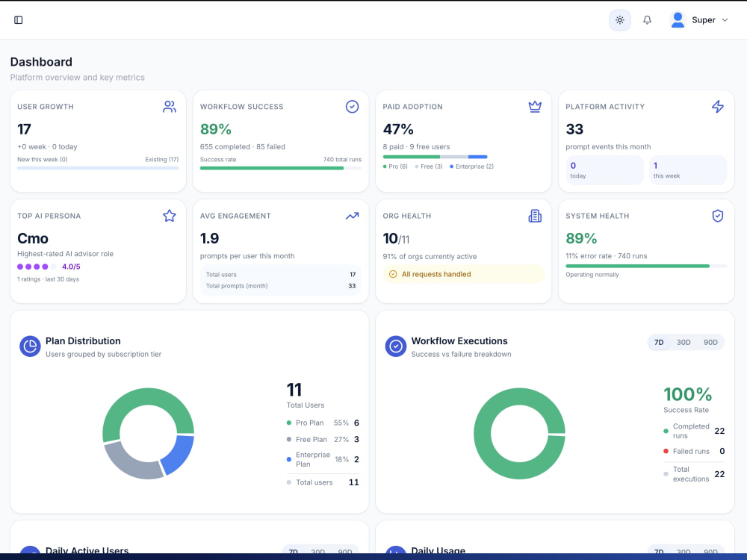Screen dimensions: 747x560
Task: Click the Failed runs legend entry
Action: click(x=694, y=452)
